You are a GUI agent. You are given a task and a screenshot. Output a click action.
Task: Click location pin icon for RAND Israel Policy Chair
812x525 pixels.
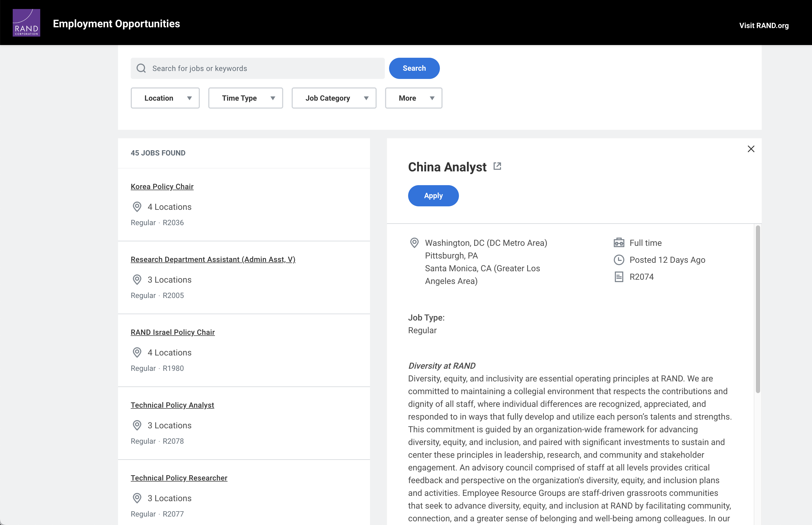(x=137, y=353)
